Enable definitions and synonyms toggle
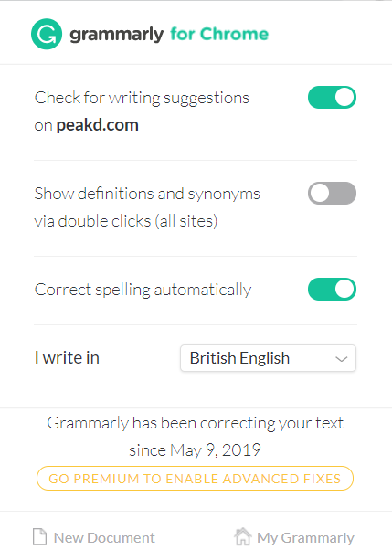The width and height of the screenshot is (392, 560). [332, 194]
